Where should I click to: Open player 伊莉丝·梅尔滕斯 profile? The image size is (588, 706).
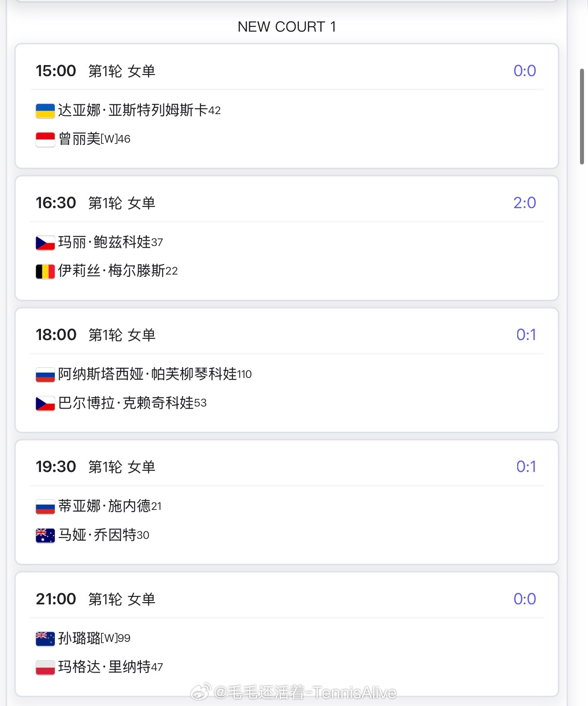tap(111, 271)
